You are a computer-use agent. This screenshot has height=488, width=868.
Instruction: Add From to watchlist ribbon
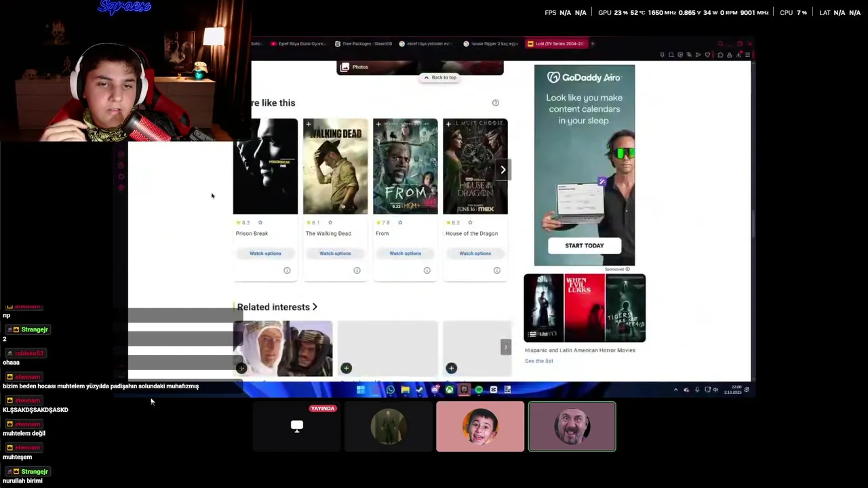(378, 125)
